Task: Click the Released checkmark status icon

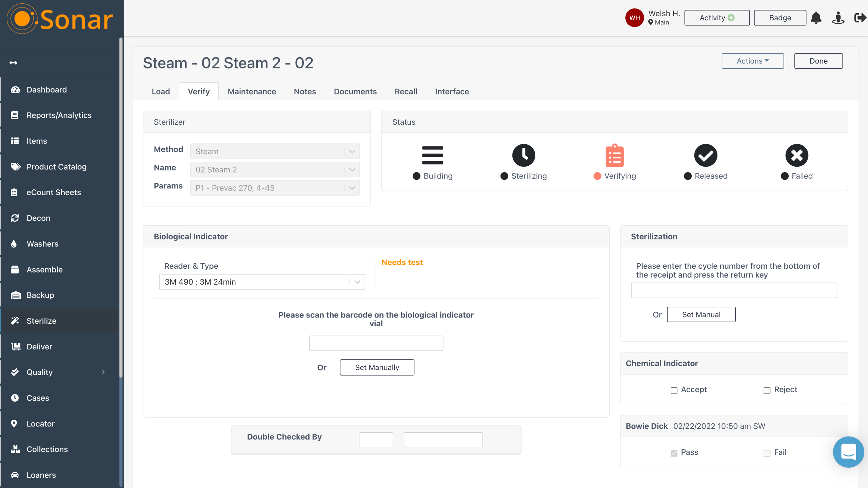Action: (706, 156)
